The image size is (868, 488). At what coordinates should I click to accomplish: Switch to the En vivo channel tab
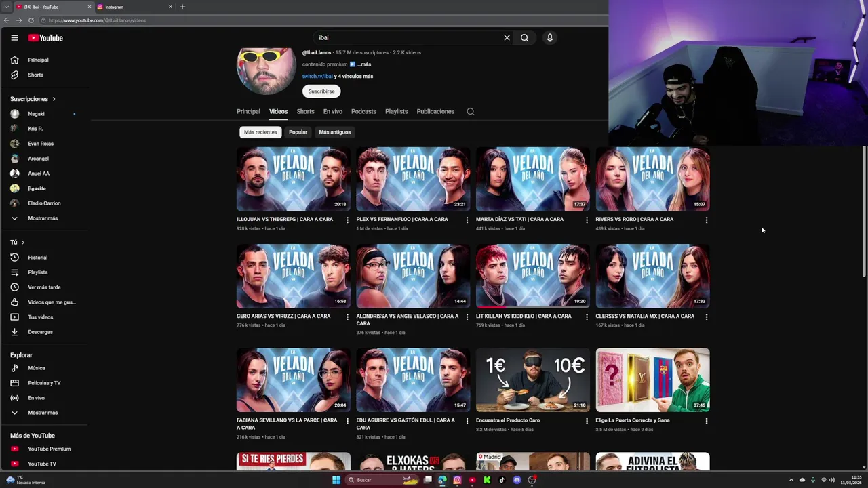[333, 111]
